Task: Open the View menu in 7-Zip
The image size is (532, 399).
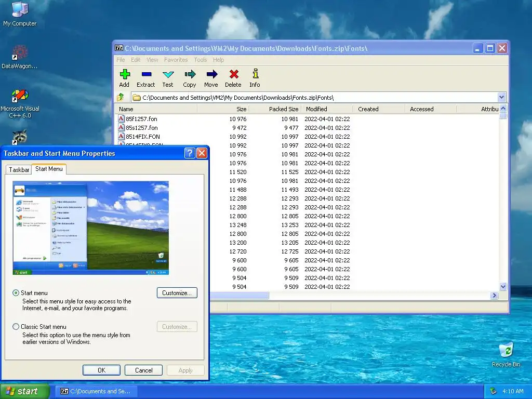Action: point(152,60)
